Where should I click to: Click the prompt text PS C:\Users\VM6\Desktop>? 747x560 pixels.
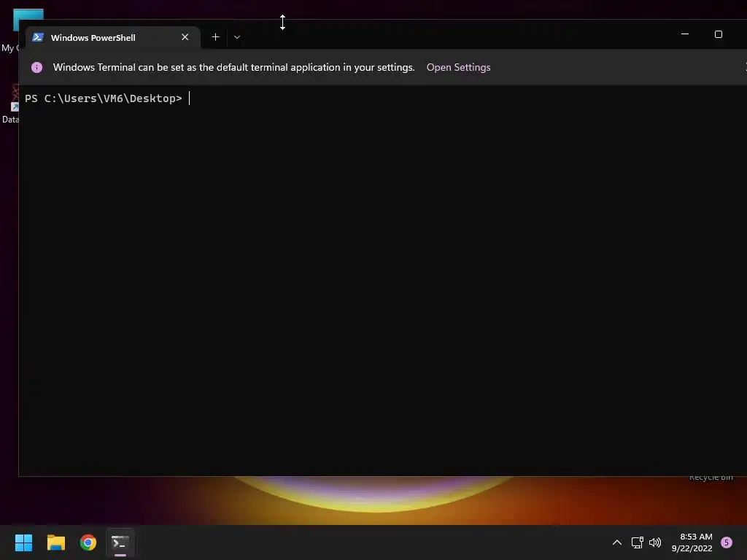point(104,98)
